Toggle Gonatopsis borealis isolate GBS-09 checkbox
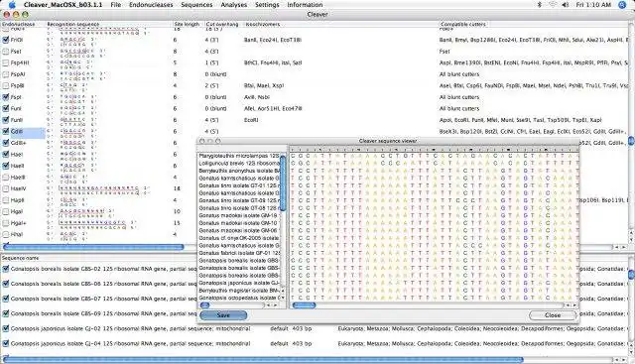The width and height of the screenshot is (635, 364). pyautogui.click(x=6, y=313)
